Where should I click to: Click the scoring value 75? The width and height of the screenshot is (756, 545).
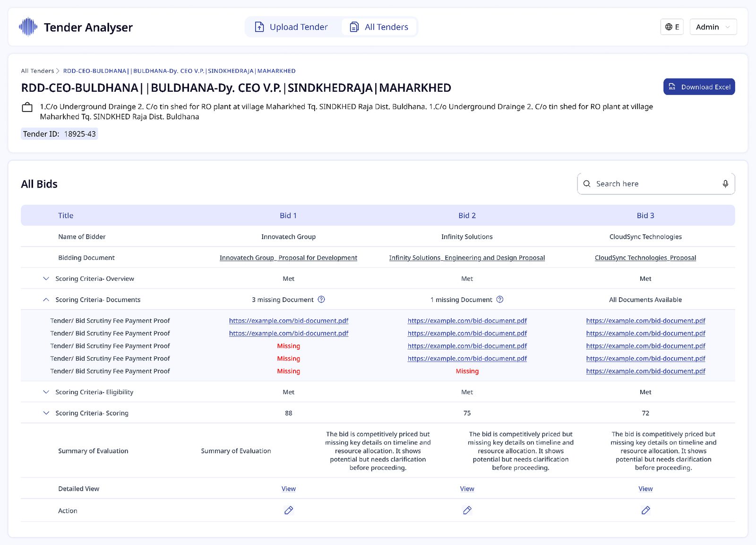(467, 413)
